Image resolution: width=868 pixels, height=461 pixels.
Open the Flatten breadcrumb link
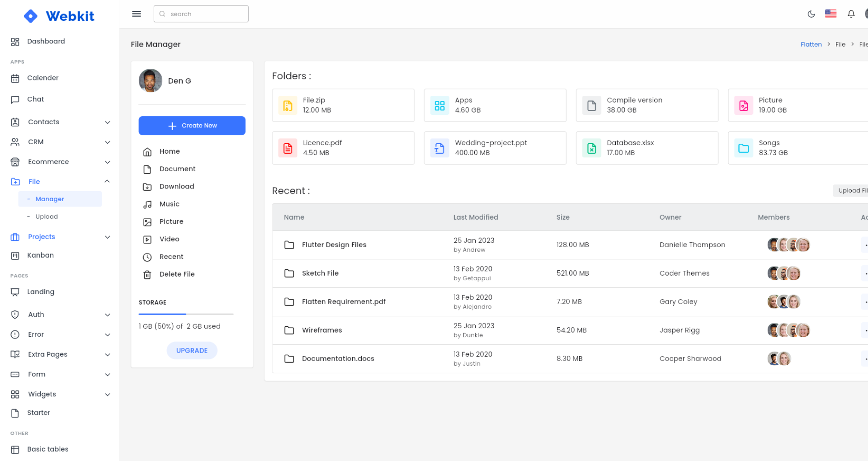click(811, 44)
